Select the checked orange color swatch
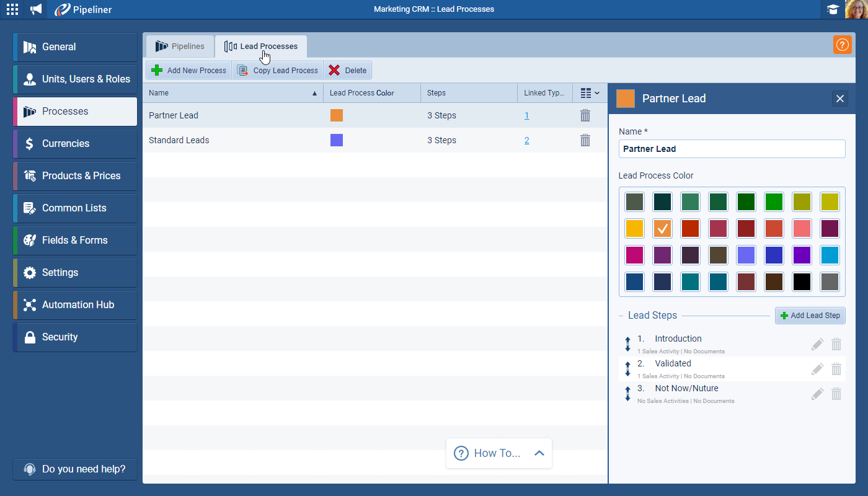 tap(662, 229)
